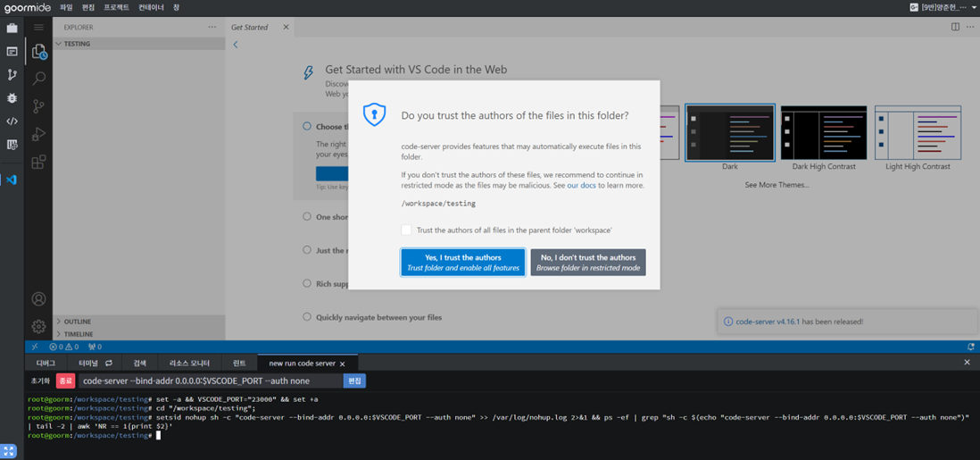Select the 'Rich supp' step radio
Screen dimensions: 980x460
click(x=307, y=283)
